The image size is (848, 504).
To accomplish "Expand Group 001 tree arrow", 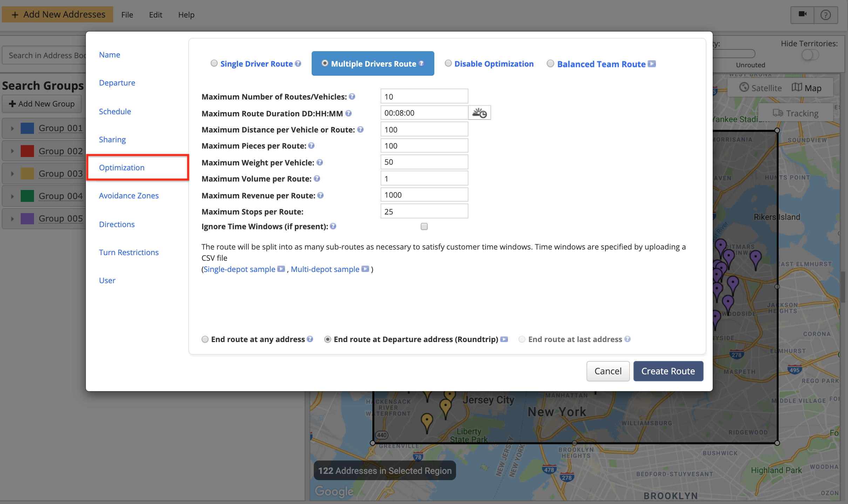I will point(12,128).
